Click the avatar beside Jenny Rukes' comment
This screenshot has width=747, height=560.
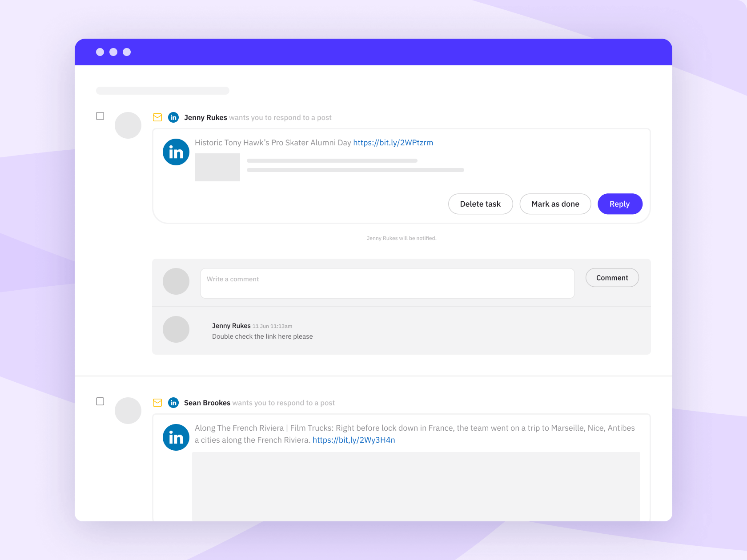click(x=176, y=329)
